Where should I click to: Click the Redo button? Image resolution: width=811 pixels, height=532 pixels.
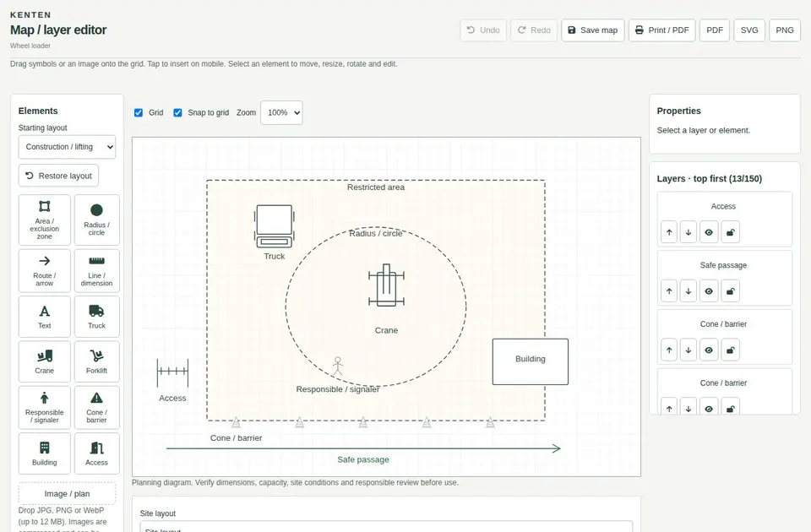point(534,30)
